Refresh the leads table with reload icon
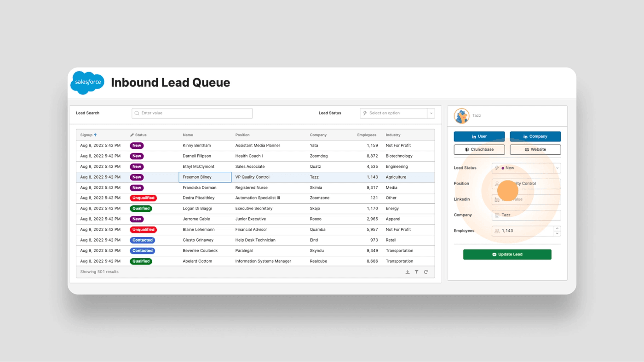This screenshot has width=644, height=362. (x=426, y=272)
